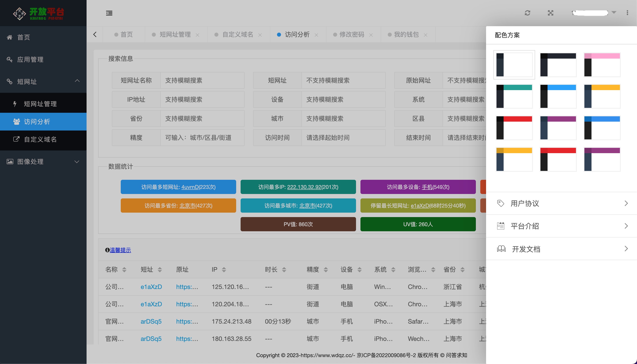The image size is (637, 364).
Task: Open 自定义域名 sidebar item
Action: [40, 139]
